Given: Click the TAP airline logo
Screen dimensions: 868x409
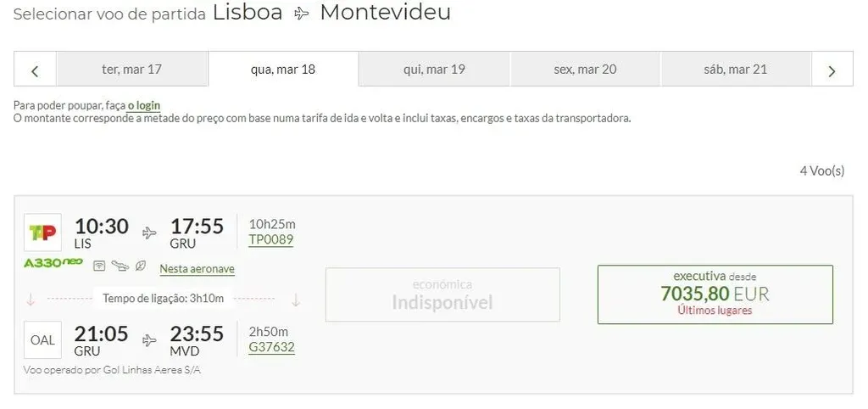Looking at the screenshot, I should (x=42, y=233).
